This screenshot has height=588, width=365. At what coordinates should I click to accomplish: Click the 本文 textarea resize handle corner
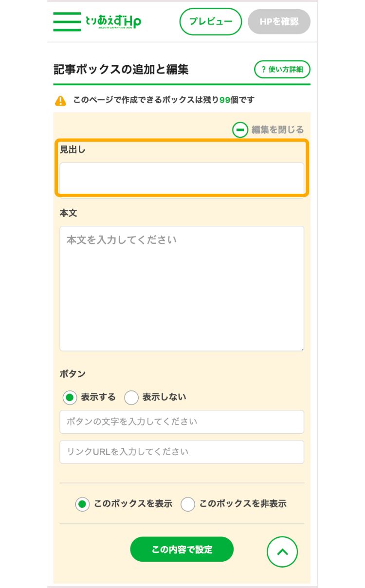tap(301, 348)
